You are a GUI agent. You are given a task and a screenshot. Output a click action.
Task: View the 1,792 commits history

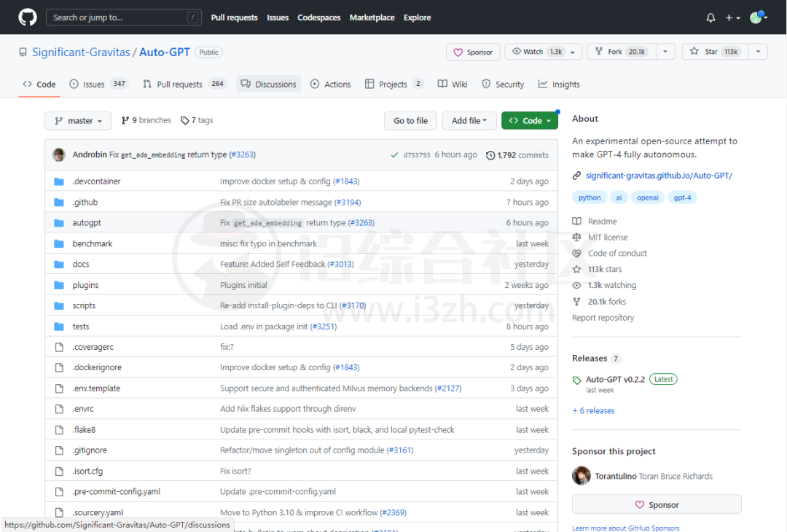point(517,155)
